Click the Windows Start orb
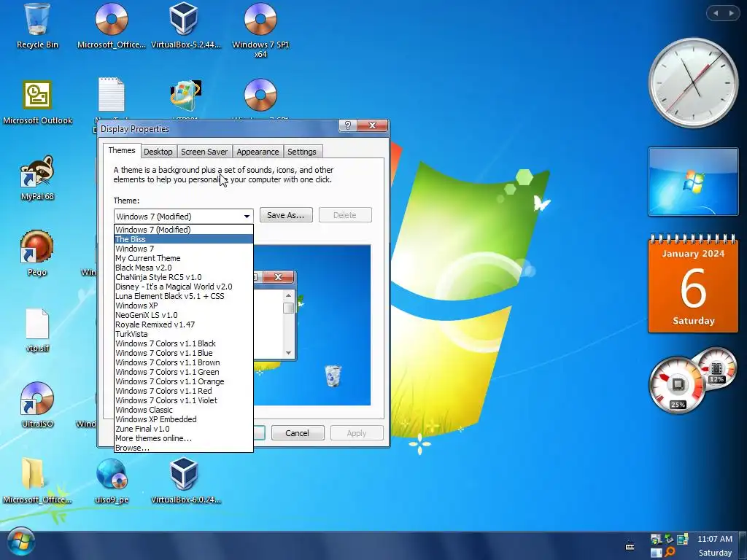The height and width of the screenshot is (560, 747). (20, 543)
